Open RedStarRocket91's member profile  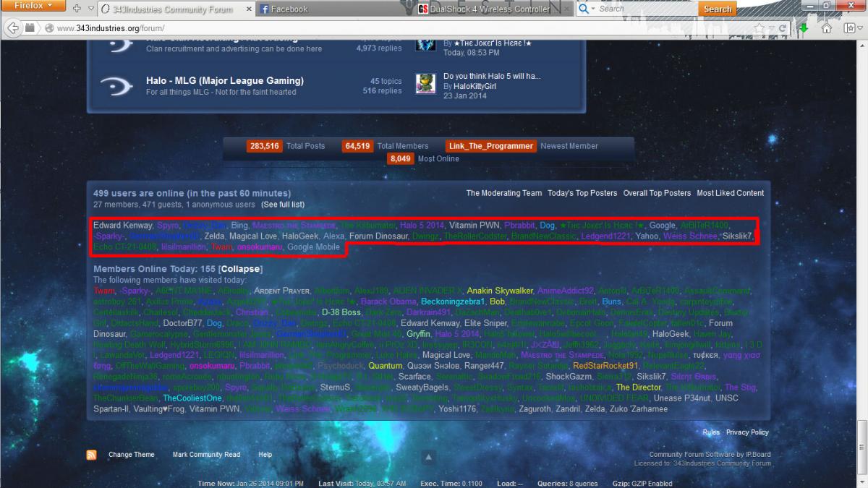(x=605, y=366)
